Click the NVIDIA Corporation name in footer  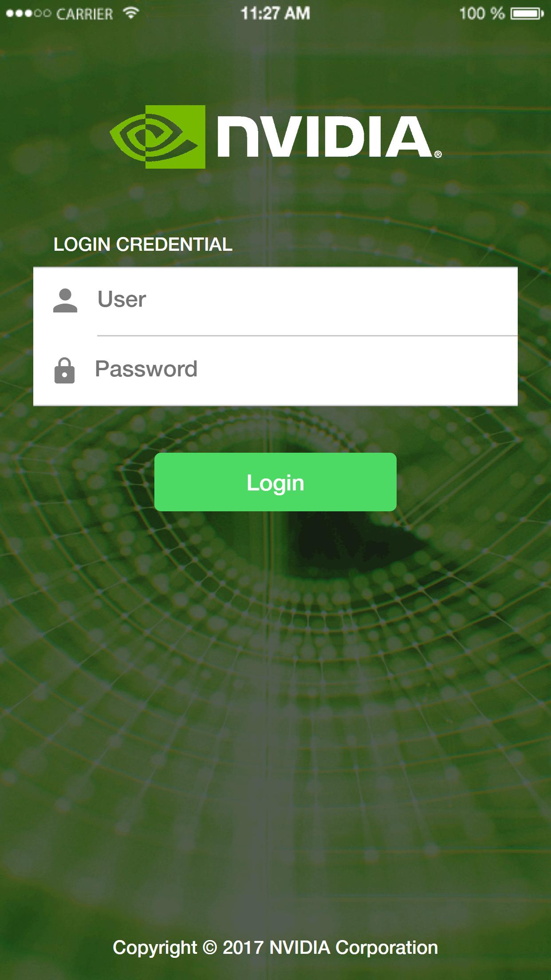coord(354,948)
